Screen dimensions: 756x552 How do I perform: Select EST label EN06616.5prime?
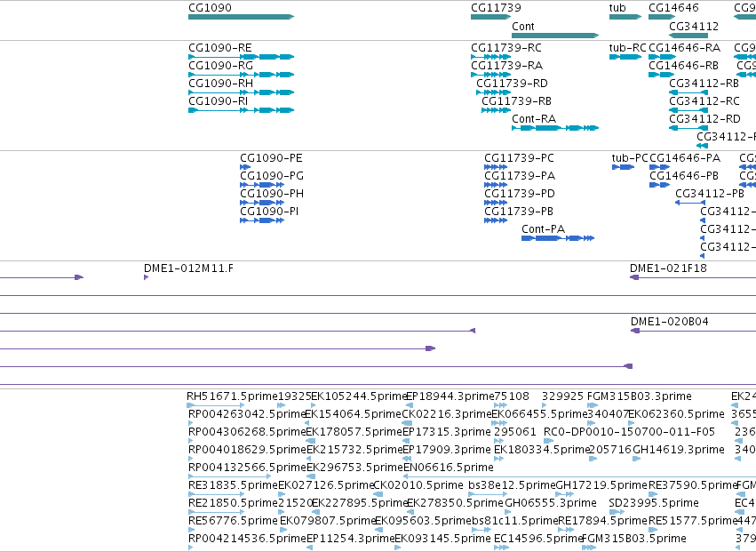448,468
